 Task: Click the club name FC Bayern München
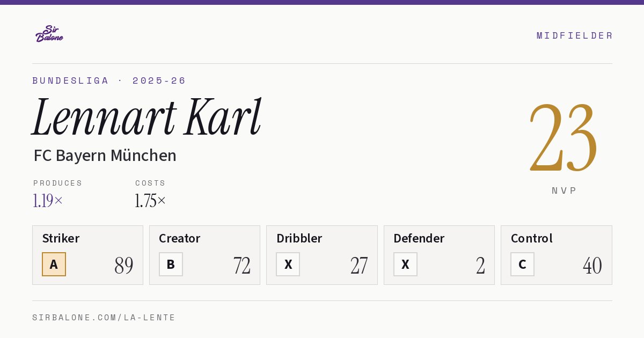[105, 156]
